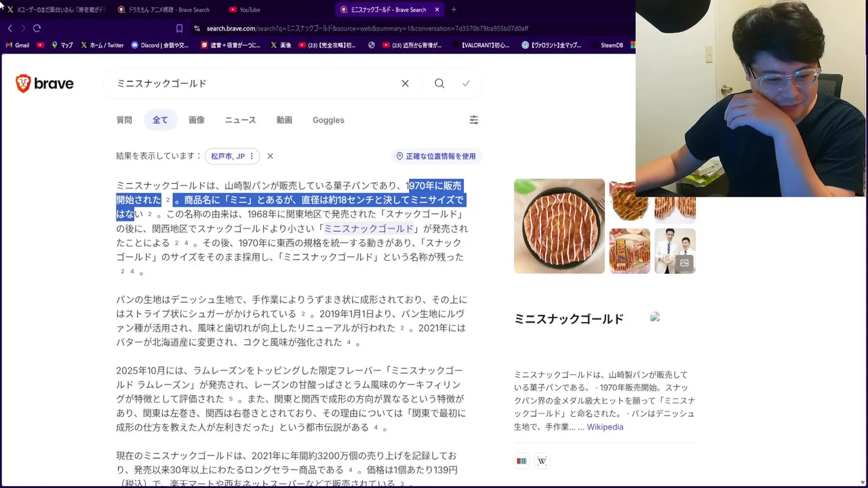
Task: Click highlighted ミニスナックゴールド link in summary
Action: coord(368,228)
